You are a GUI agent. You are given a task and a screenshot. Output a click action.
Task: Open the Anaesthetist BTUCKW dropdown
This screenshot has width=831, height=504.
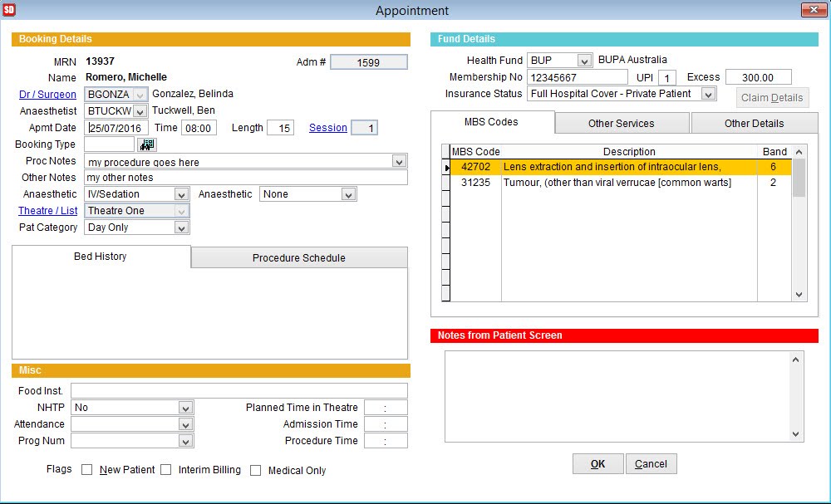click(140, 111)
